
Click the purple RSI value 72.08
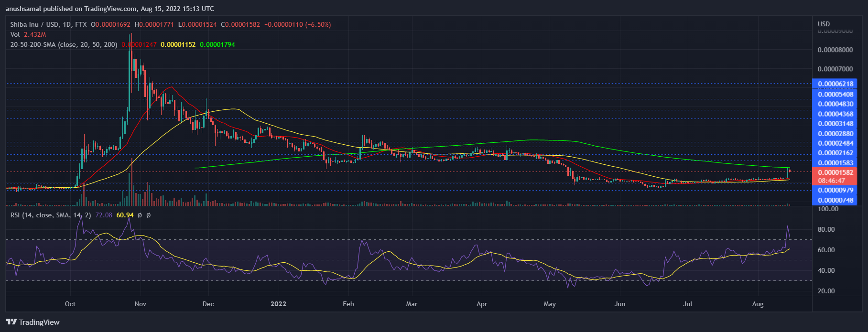[x=104, y=215]
